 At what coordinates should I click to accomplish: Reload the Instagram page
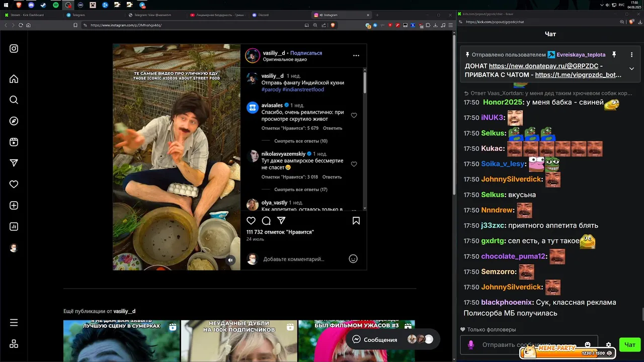pos(21,25)
